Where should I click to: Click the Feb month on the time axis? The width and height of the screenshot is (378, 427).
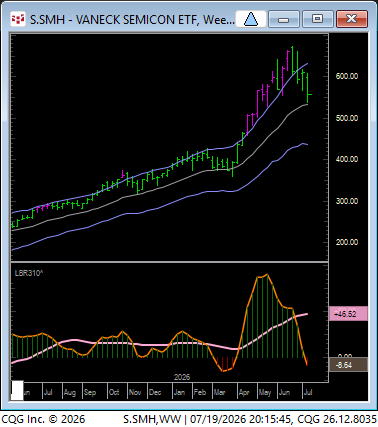[200, 392]
